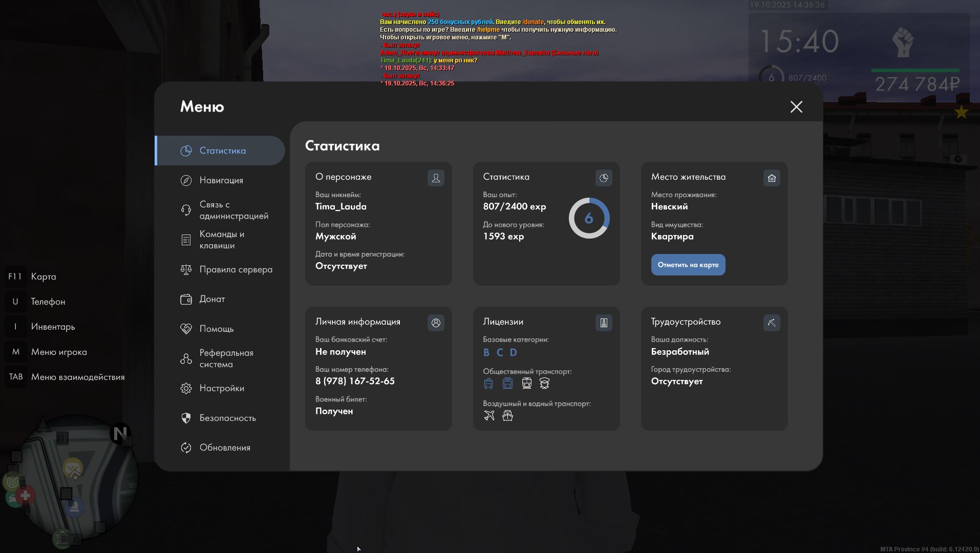Screen dimensions: 980x553
Task: Click the house icon in Место жительства card
Action: point(772,178)
